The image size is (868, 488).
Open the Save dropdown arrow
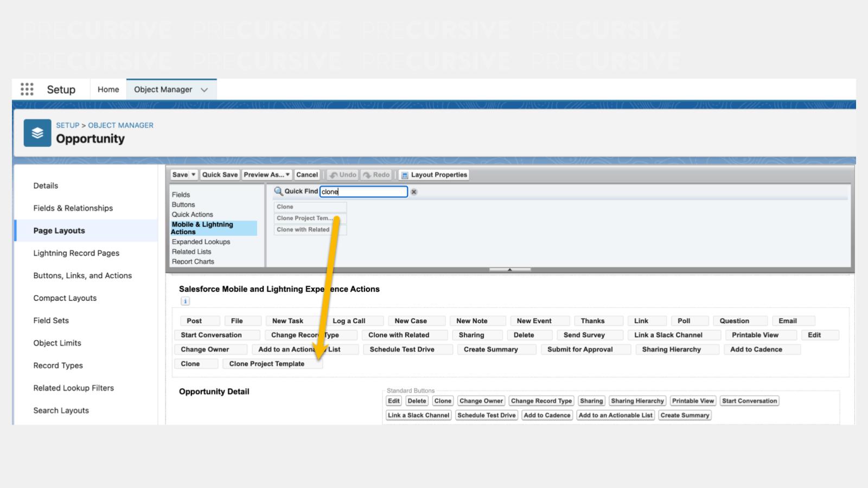[194, 175]
